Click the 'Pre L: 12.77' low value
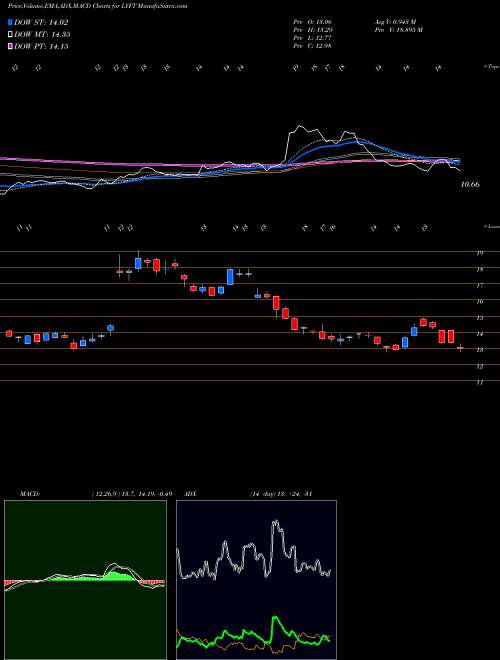The height and width of the screenshot is (660, 500). coord(312,37)
